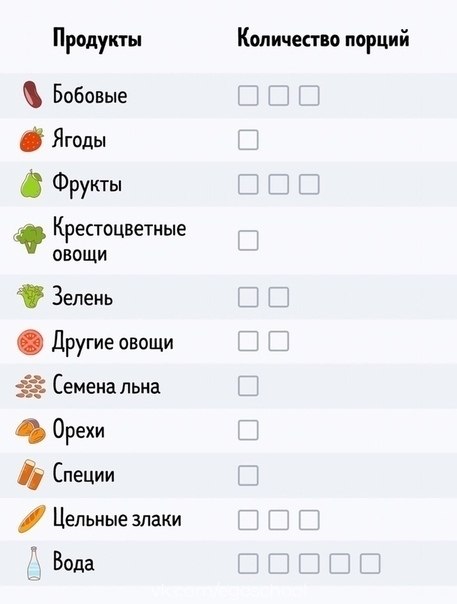Check the Орехи portion checkbox
The image size is (457, 604).
(x=248, y=430)
